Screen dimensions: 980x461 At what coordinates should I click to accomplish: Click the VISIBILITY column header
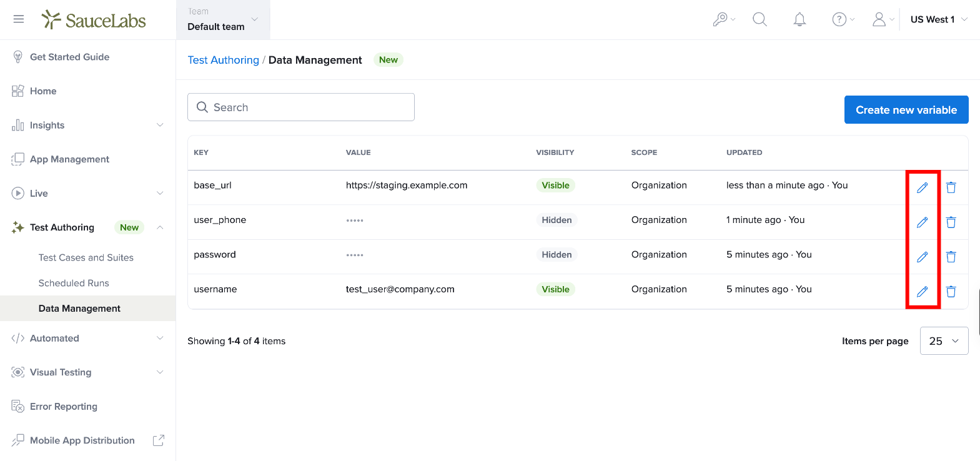[x=555, y=152]
